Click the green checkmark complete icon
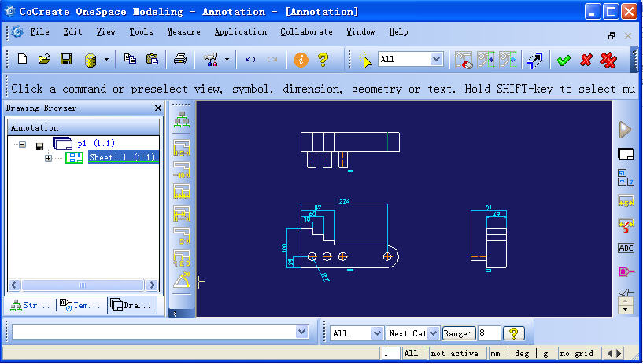The height and width of the screenshot is (364, 643). pyautogui.click(x=564, y=61)
